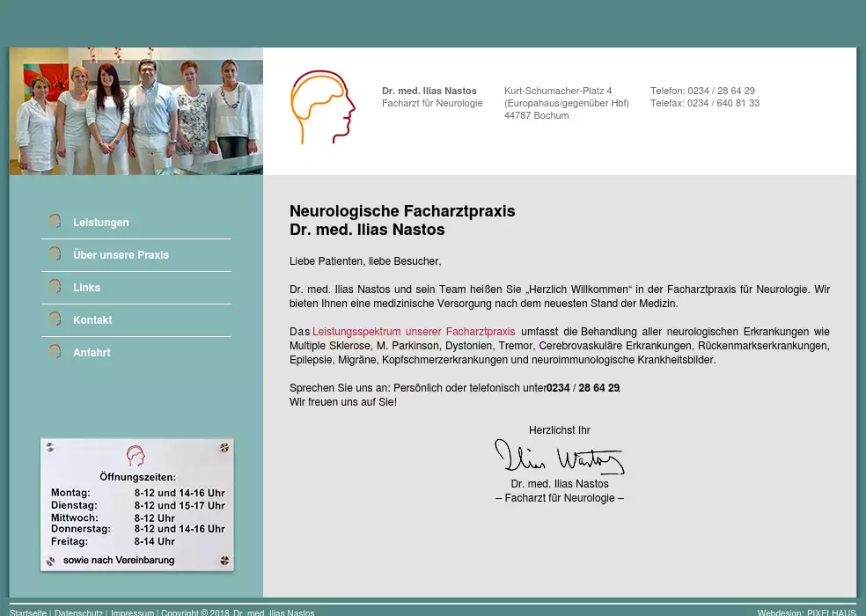The width and height of the screenshot is (866, 616).
Task: Click the handwritten signature image
Action: click(559, 458)
